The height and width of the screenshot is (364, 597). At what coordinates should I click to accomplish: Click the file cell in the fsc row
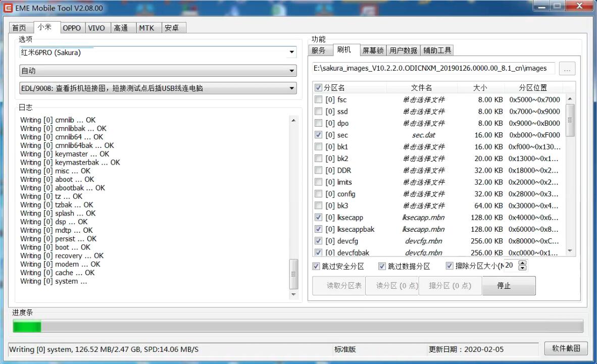pos(423,99)
